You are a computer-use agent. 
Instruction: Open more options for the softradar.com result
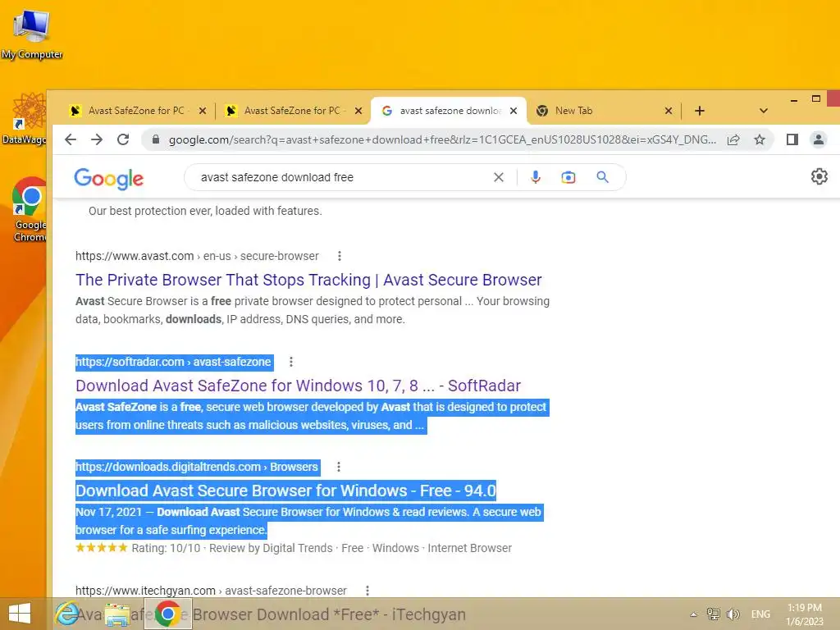click(x=291, y=362)
